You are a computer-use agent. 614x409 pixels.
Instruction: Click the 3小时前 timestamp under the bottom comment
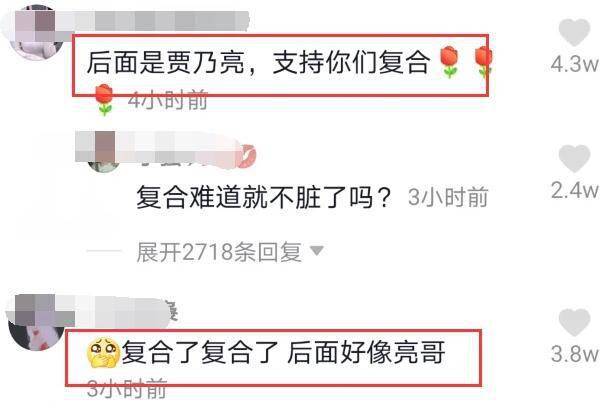(x=127, y=389)
